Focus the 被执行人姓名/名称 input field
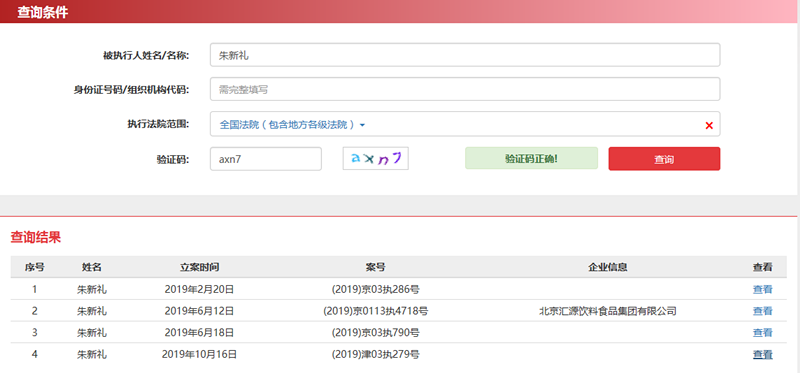 tap(465, 55)
